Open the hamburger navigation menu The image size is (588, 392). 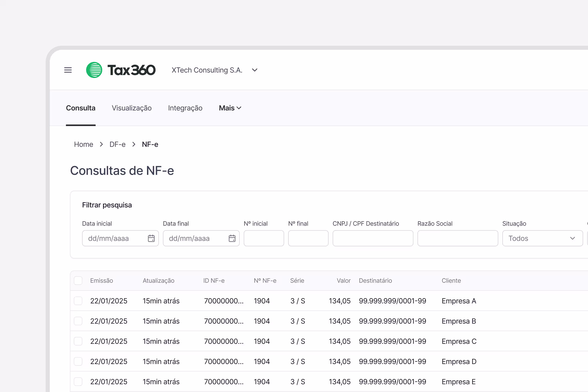pyautogui.click(x=68, y=70)
